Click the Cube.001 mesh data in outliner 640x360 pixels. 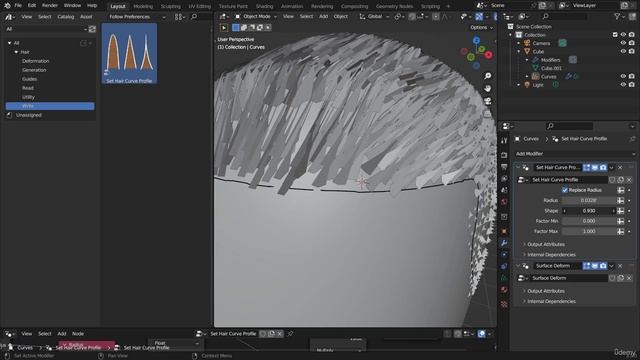(x=551, y=68)
